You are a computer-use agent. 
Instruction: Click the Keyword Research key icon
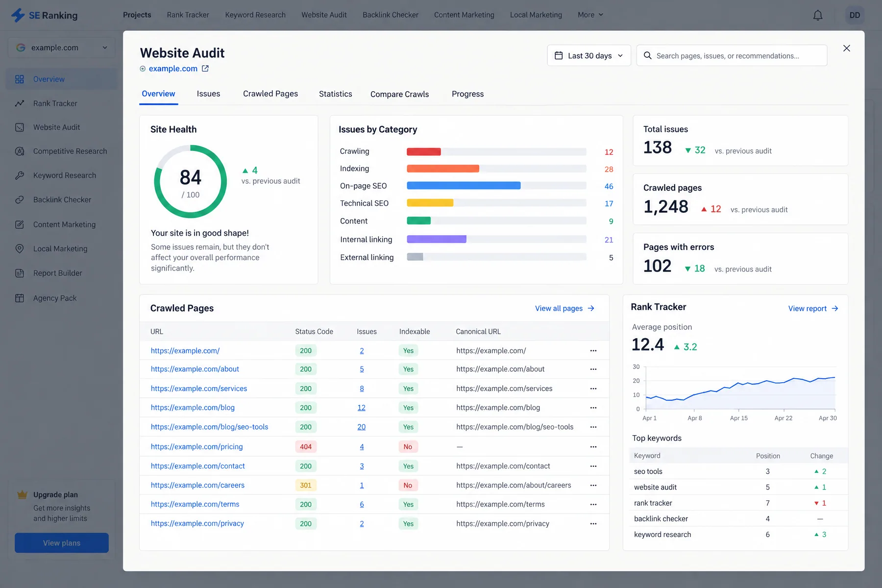click(x=20, y=175)
